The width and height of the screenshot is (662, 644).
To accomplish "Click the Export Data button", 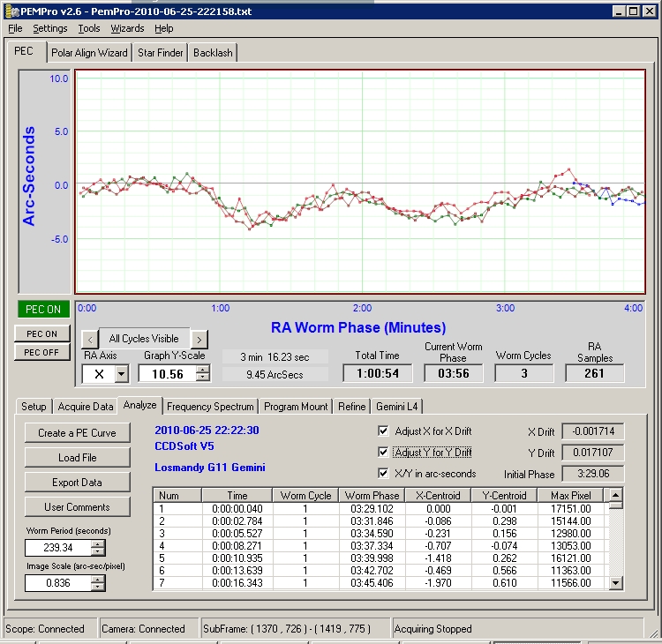I will pyautogui.click(x=78, y=483).
